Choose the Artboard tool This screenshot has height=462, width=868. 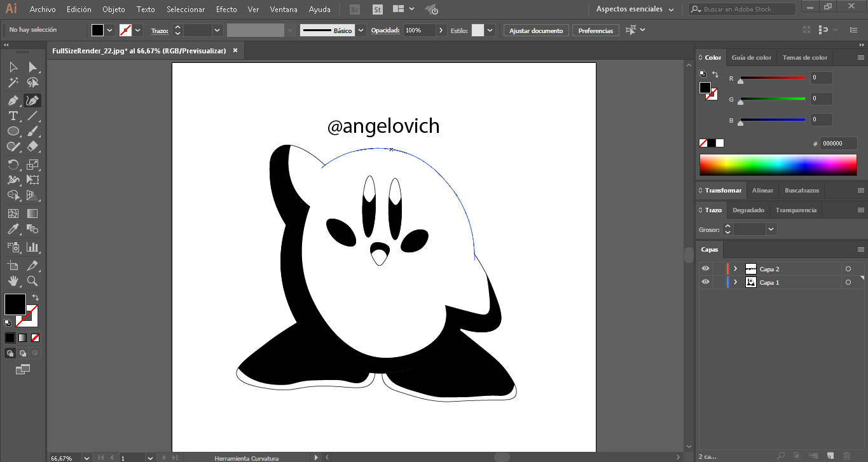point(13,266)
